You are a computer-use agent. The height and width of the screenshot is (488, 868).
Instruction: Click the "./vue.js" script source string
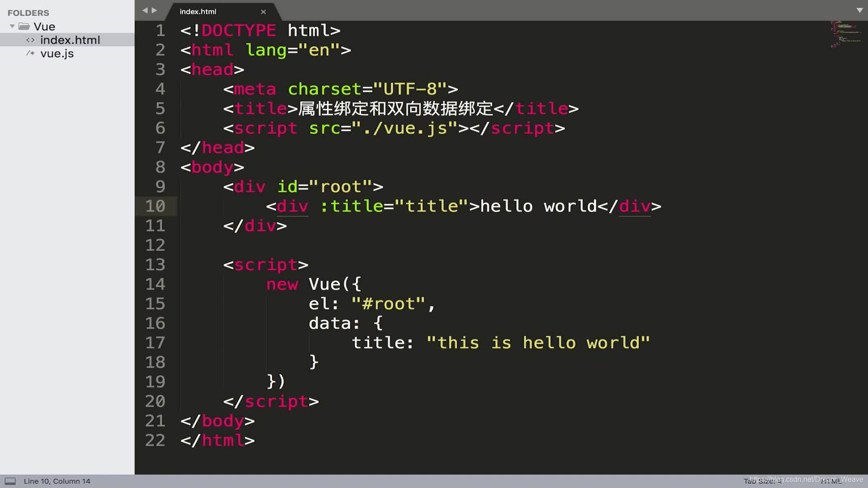point(405,128)
